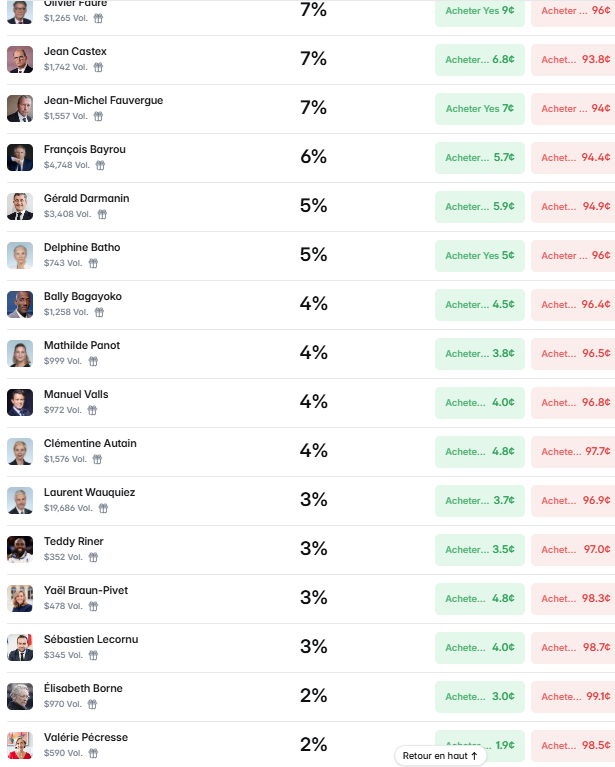This screenshot has width=615, height=767.
Task: Open Manuel Valls profile thumbnail
Action: [x=20, y=403]
